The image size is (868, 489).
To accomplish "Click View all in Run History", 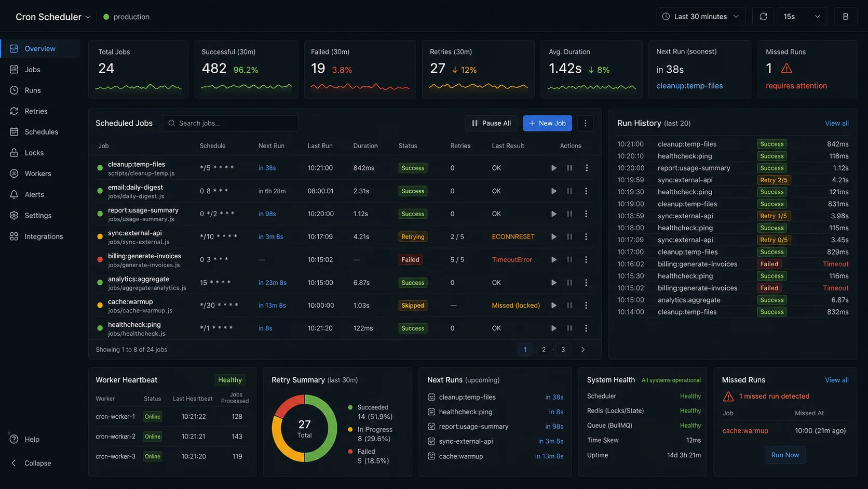I will pos(837,123).
